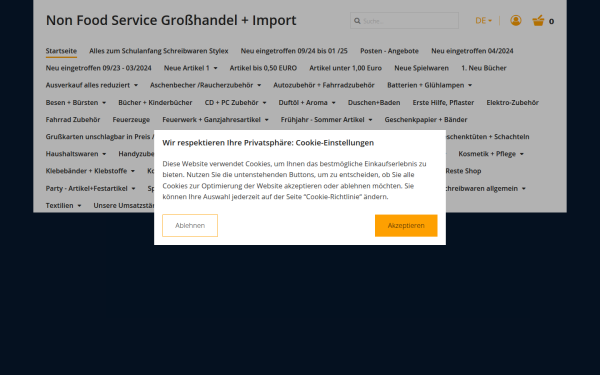Screen dimensions: 600x375
Task: Decline cookies with Ablehnen button
Action: [x=190, y=226]
